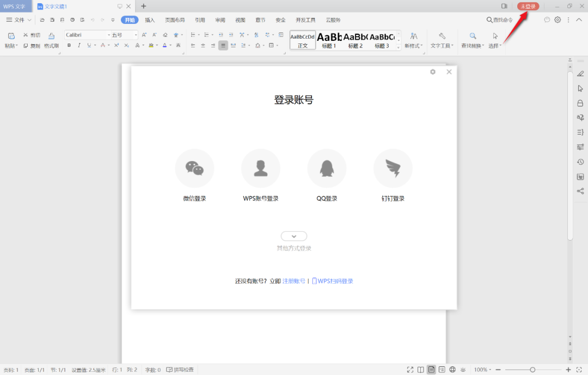The height and width of the screenshot is (375, 588).
Task: Toggle justify alignment button
Action: (x=223, y=45)
